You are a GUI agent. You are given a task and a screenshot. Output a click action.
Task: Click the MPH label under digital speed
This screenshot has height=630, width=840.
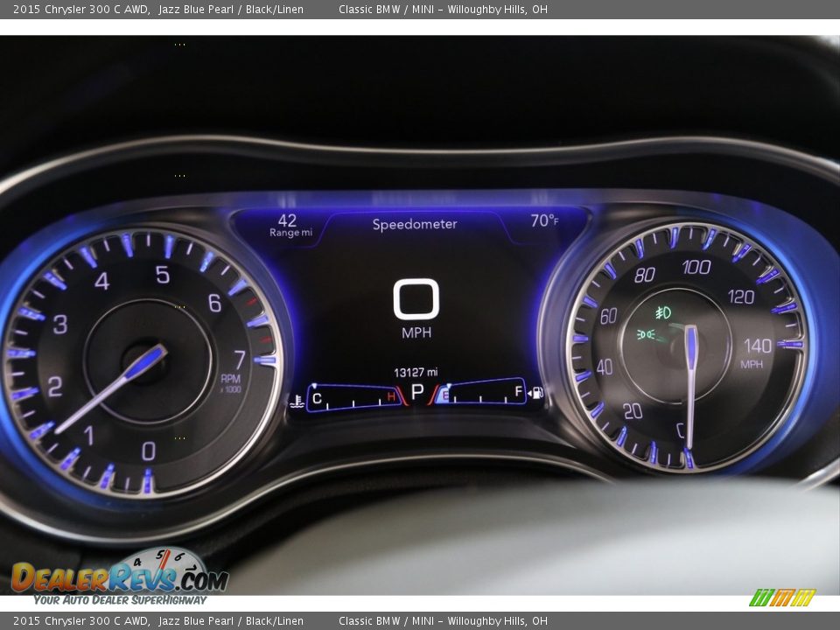point(416,332)
